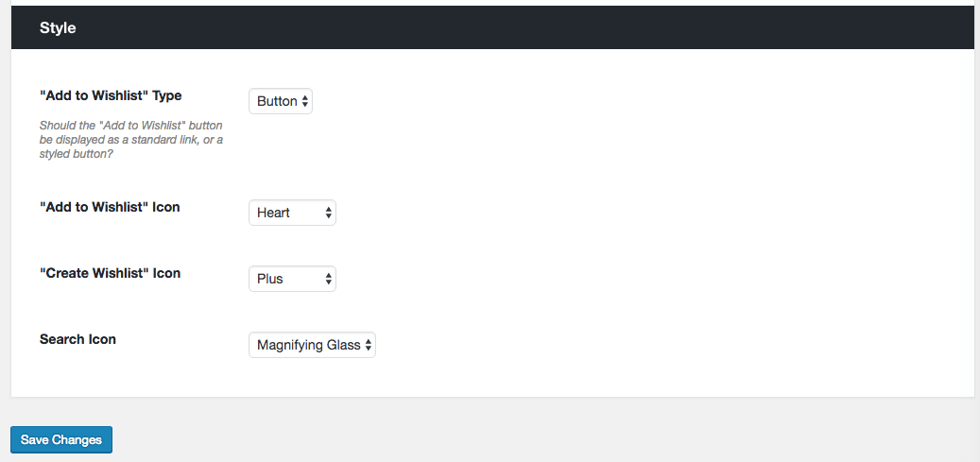Click the arrows on the Plus select
Screen dimensions: 980x462
tap(328, 279)
